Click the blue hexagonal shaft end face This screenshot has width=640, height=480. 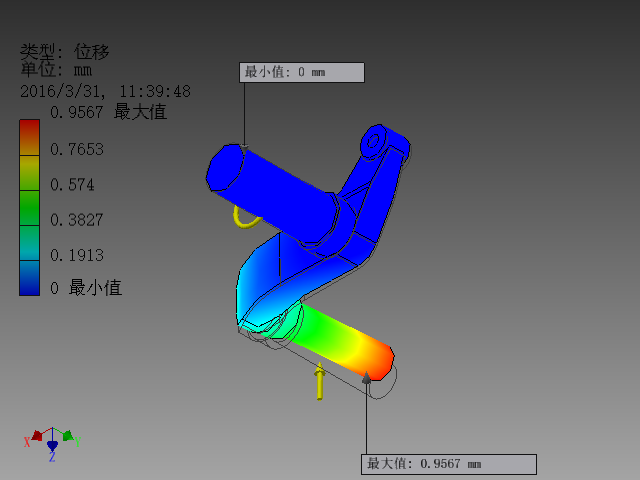pos(224,167)
